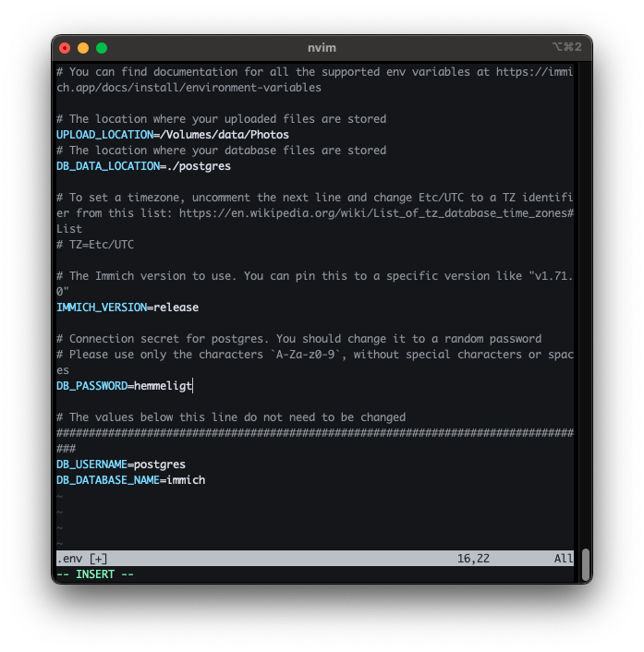Click the '.env [+]' status line filename
Viewport: 644px width, 652px height.
coord(82,559)
